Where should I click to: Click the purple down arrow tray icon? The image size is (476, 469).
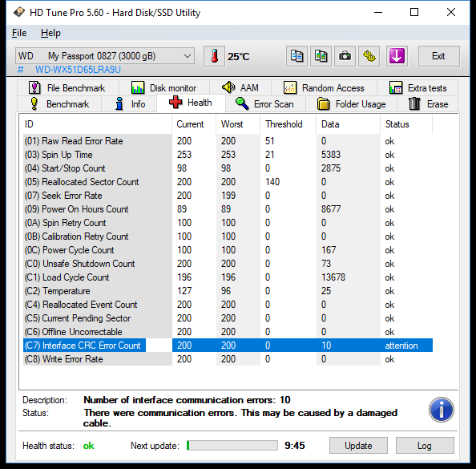[x=397, y=56]
